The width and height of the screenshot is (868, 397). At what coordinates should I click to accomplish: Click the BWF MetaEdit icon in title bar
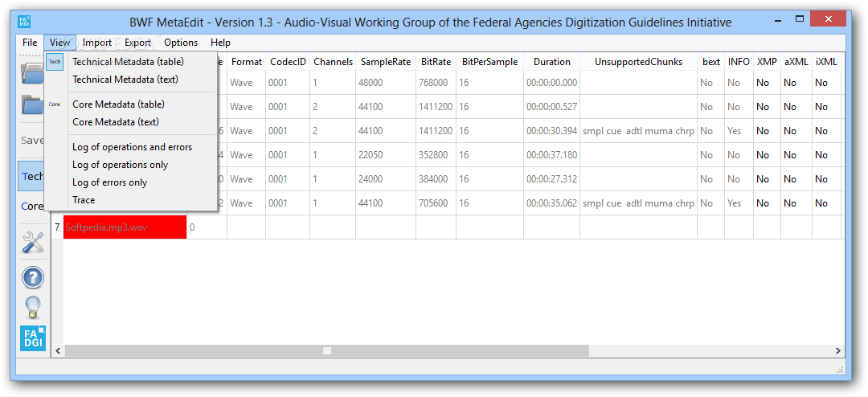[24, 22]
